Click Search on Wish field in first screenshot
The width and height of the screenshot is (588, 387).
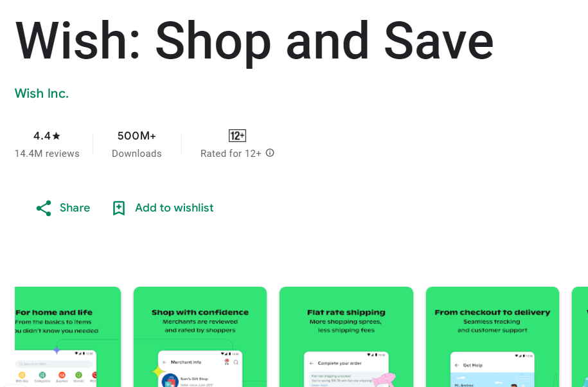[54, 364]
